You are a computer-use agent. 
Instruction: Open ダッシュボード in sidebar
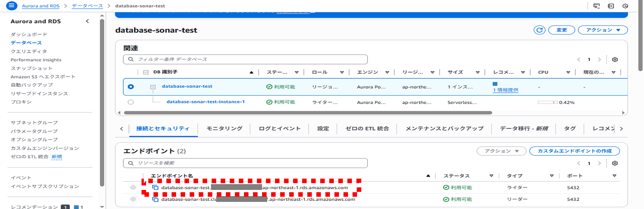coord(29,34)
